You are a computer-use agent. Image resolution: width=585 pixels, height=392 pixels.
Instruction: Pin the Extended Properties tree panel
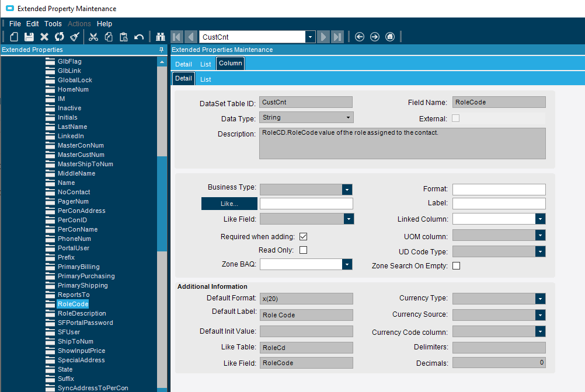point(161,50)
